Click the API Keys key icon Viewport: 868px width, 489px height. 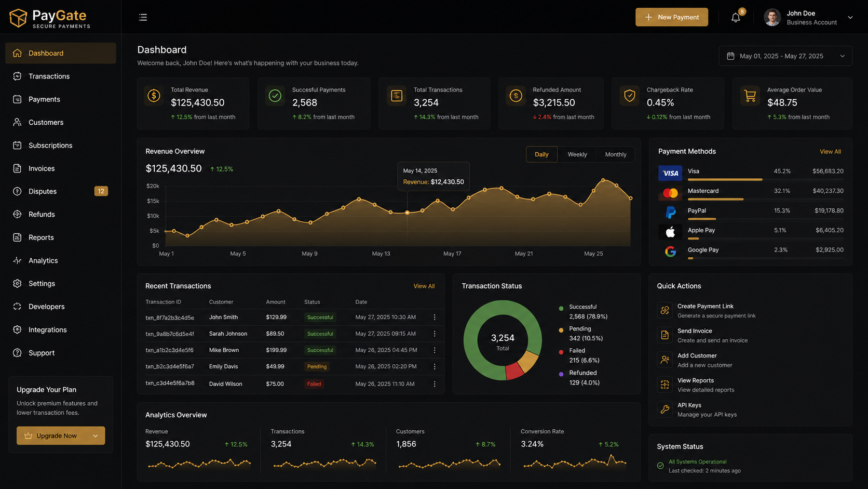664,409
